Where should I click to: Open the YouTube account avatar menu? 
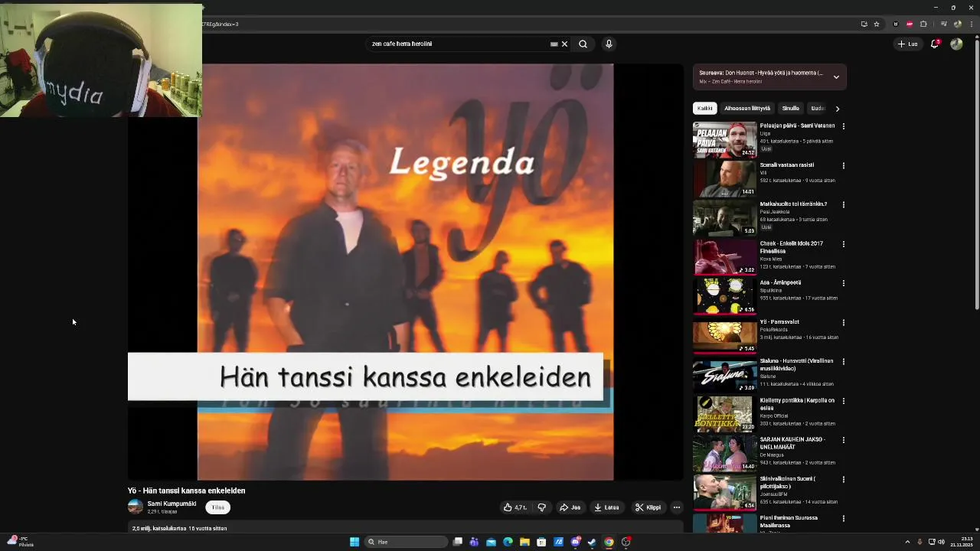[x=956, y=44]
